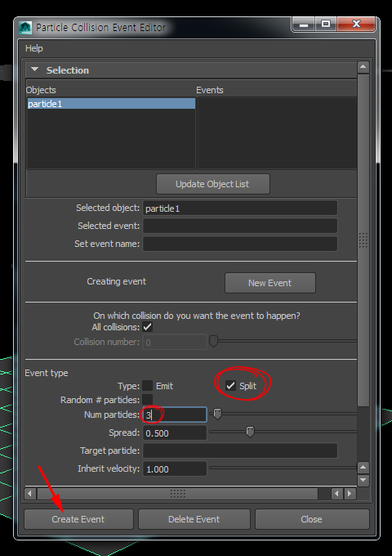The height and width of the screenshot is (556, 392).
Task: Click the Inherit velocity slider track
Action: pos(283,468)
